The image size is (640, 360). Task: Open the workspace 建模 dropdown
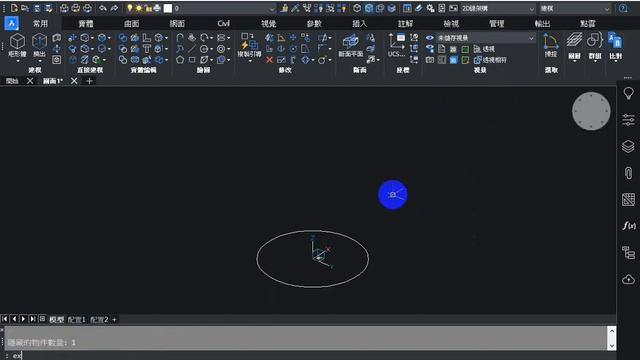pos(575,8)
